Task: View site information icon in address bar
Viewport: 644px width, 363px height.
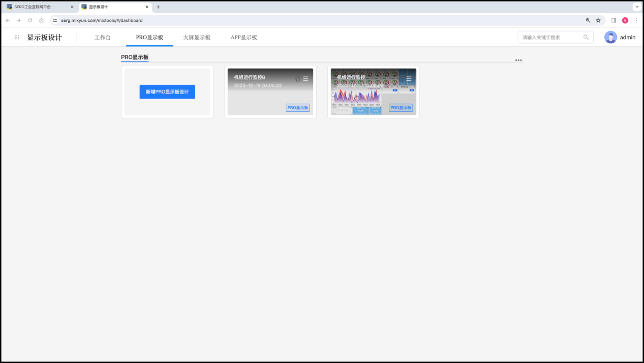Action: pyautogui.click(x=55, y=20)
